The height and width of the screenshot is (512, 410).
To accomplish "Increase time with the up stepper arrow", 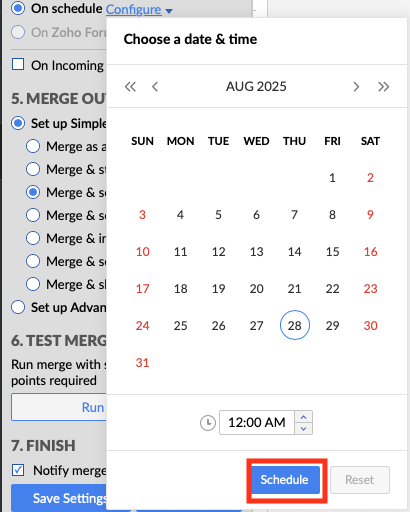I will click(303, 417).
